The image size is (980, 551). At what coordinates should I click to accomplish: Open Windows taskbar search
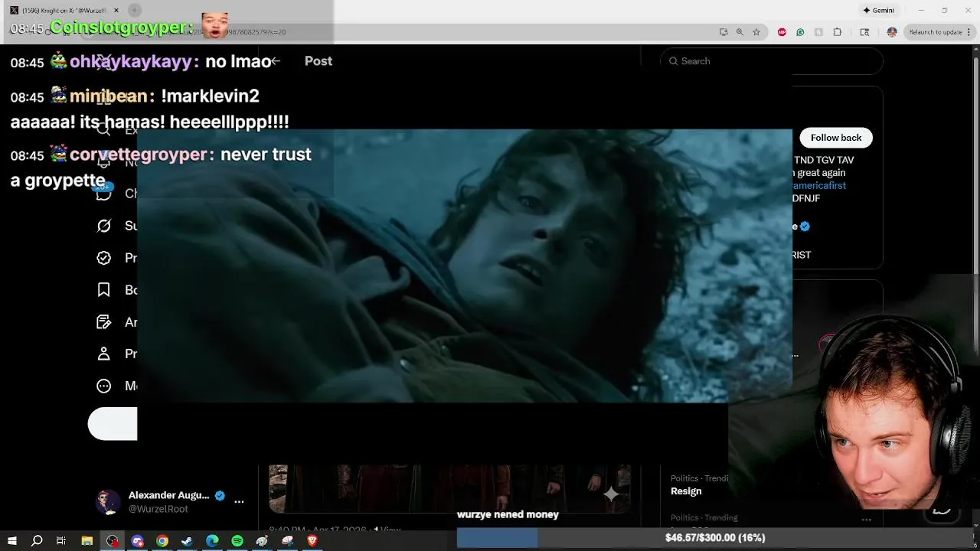coord(37,541)
